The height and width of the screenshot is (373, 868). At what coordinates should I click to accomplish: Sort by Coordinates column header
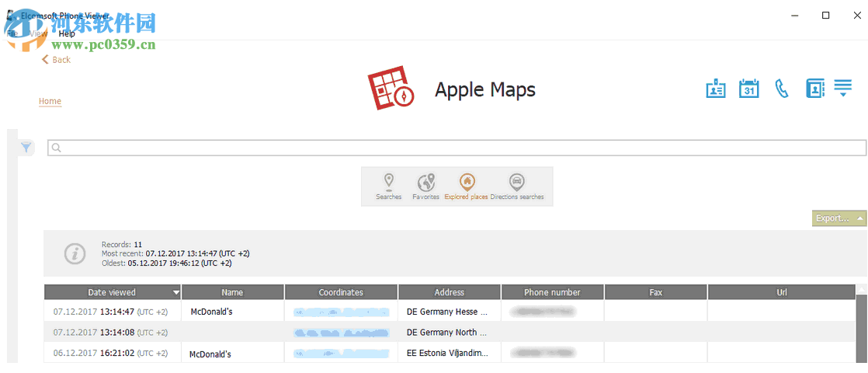[341, 292]
